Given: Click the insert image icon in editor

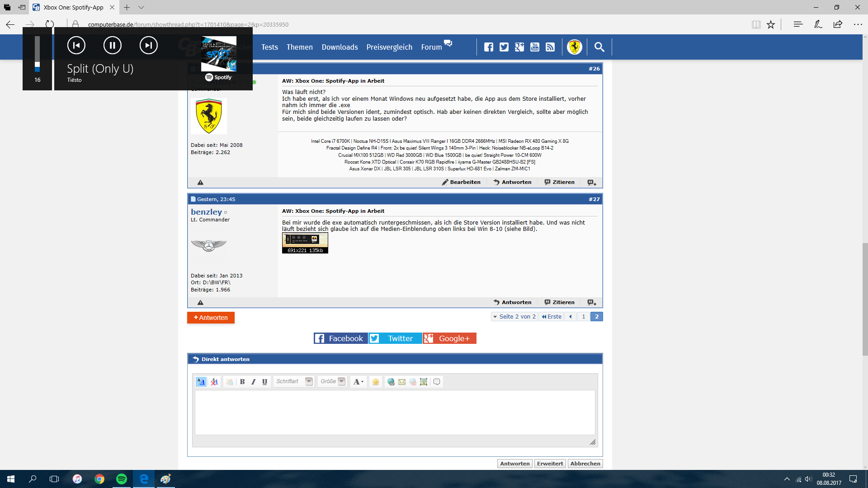Looking at the screenshot, I should coord(424,382).
